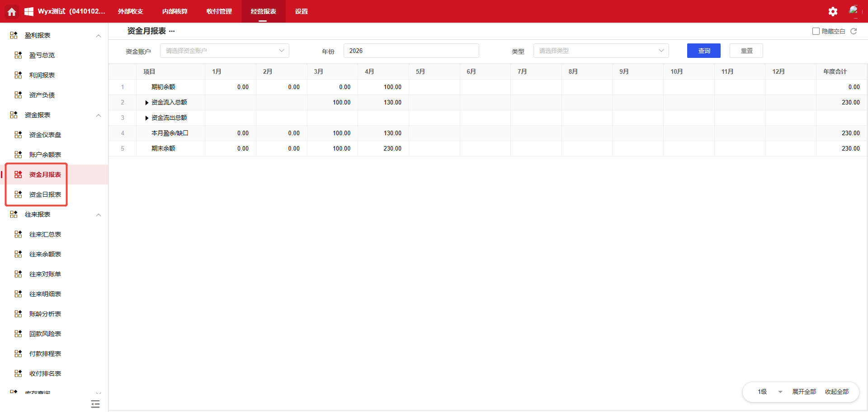This screenshot has height=412, width=868.
Task: Click the more options ellipsis beside 资金月报表 title
Action: (x=172, y=31)
